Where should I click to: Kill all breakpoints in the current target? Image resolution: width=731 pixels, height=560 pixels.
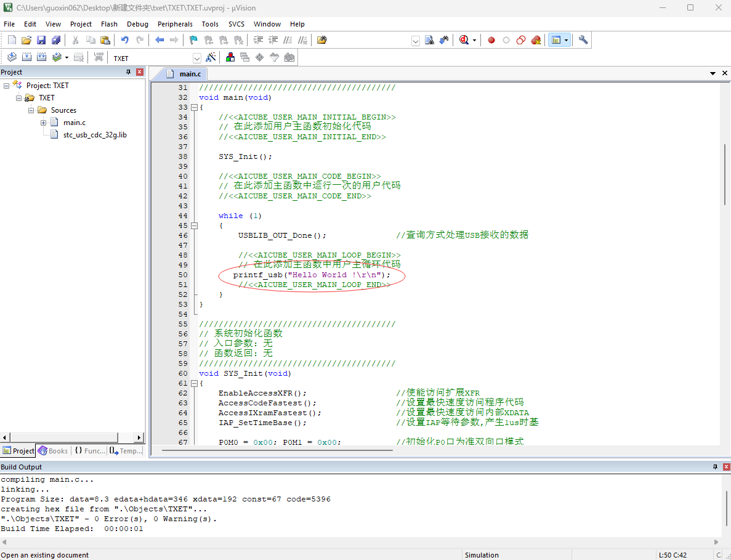click(x=536, y=40)
